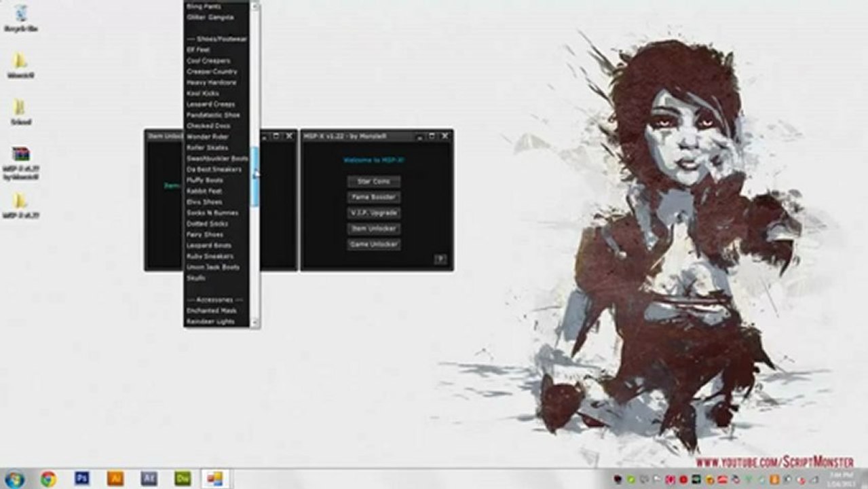Launch Photoshop from the taskbar
The width and height of the screenshot is (868, 489).
pyautogui.click(x=82, y=478)
